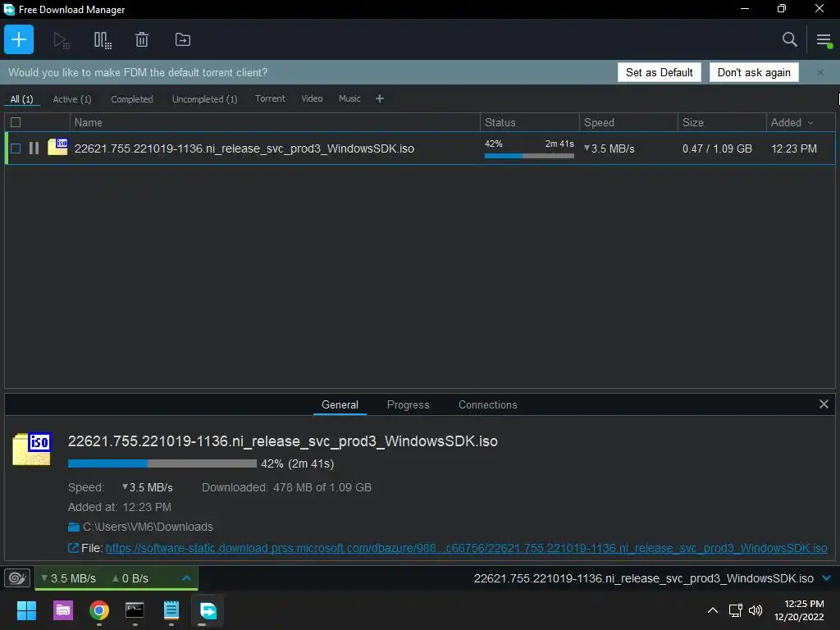Add a new download with plus button

19,39
